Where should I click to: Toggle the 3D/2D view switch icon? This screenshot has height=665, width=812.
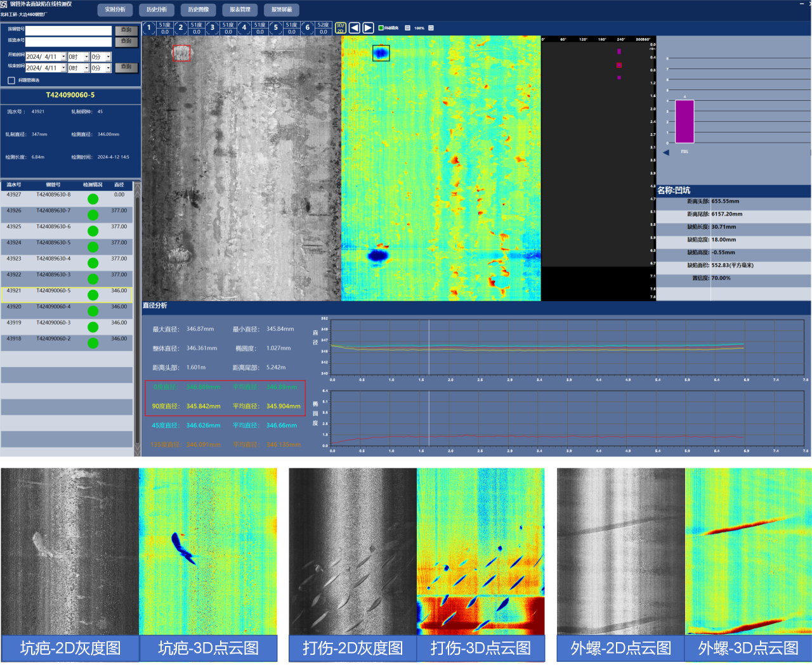coord(340,28)
